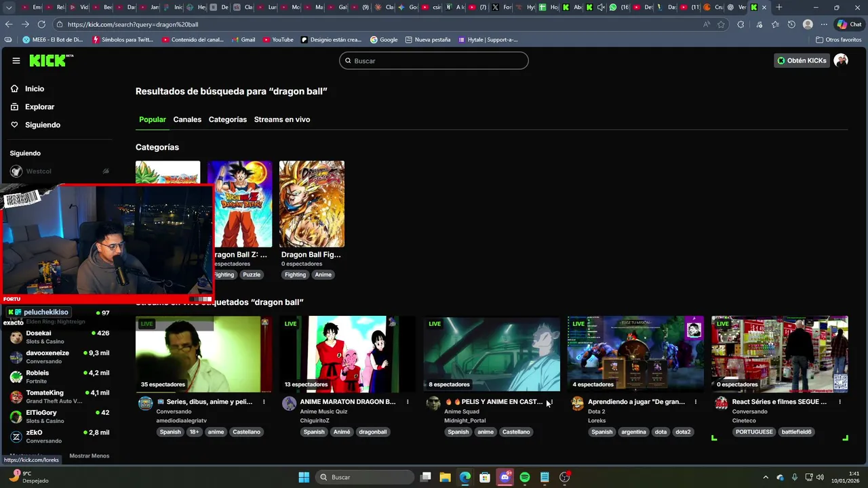
Task: Open a new browser tab
Action: [x=778, y=7]
